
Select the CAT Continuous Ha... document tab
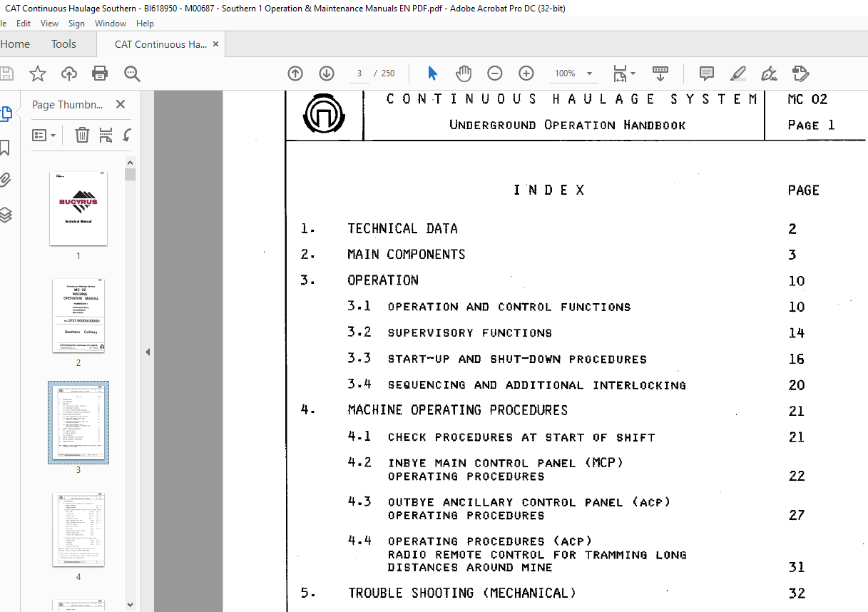pyautogui.click(x=160, y=44)
